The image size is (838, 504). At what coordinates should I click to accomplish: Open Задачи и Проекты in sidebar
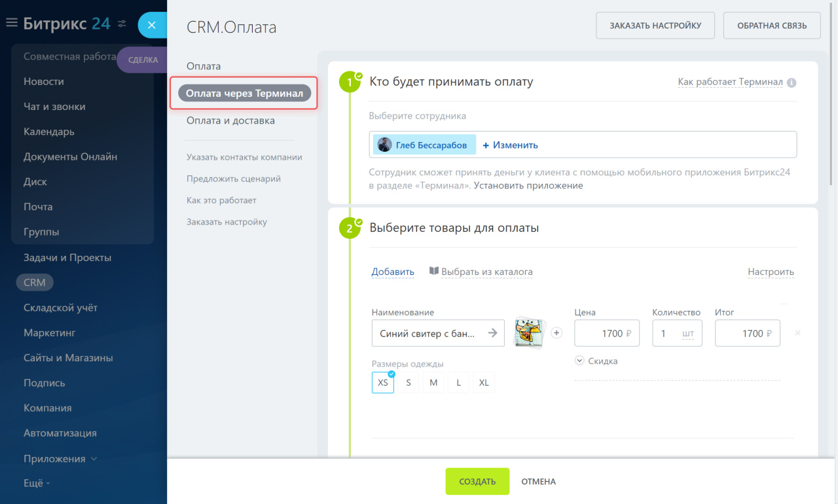tap(67, 258)
